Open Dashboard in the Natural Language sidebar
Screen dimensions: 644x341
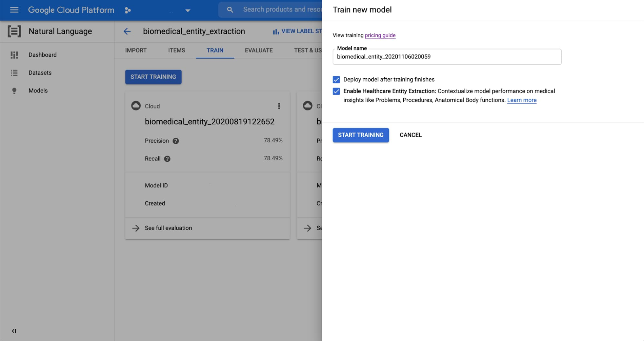click(x=42, y=55)
